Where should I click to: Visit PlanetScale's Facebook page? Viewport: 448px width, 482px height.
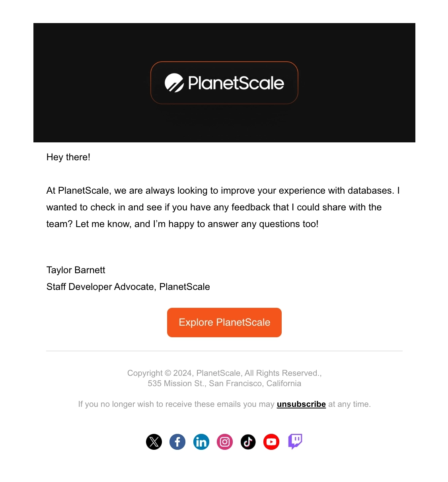pos(177,442)
